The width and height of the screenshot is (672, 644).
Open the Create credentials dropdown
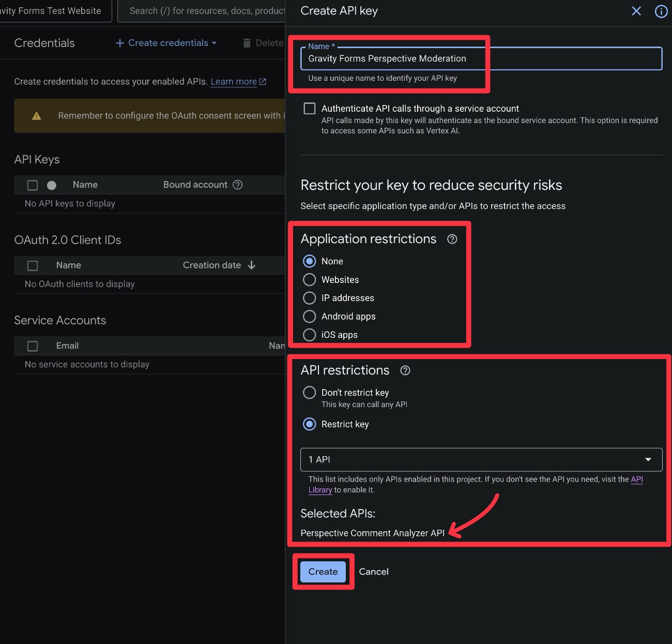[x=165, y=42]
